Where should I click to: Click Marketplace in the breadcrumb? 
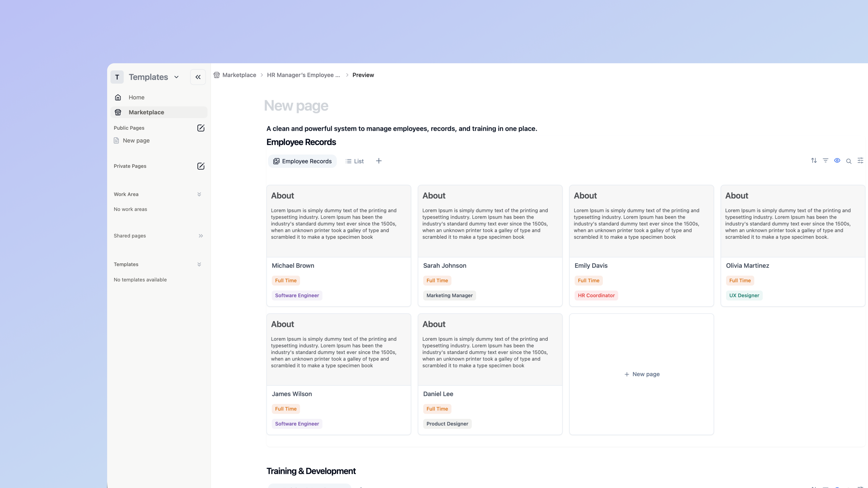(239, 75)
